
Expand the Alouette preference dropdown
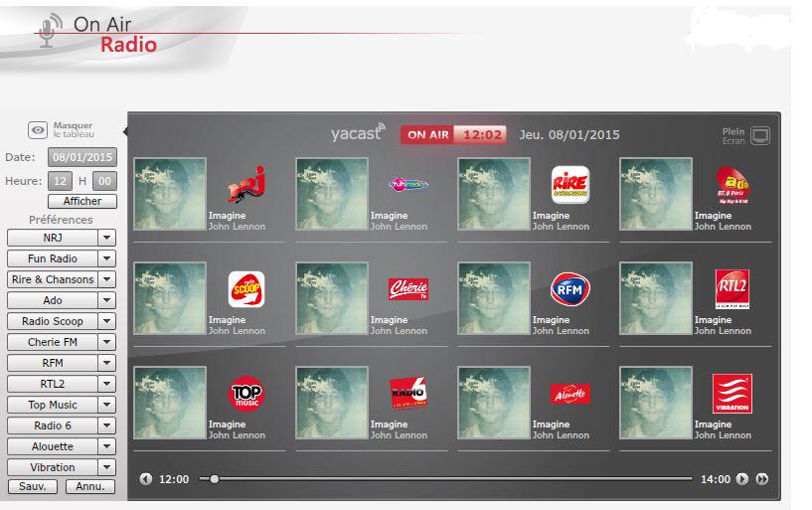[106, 446]
